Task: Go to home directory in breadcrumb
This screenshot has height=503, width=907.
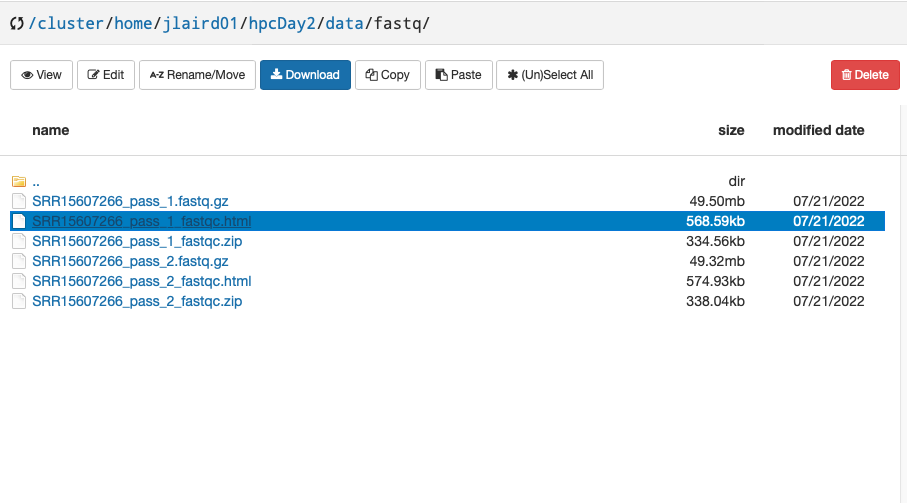Action: pos(133,24)
